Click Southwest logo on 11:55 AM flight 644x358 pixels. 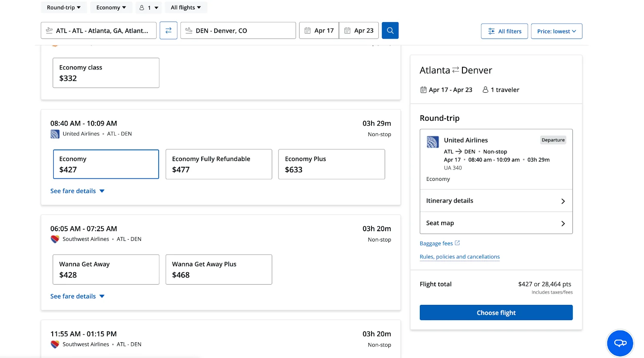[55, 344]
